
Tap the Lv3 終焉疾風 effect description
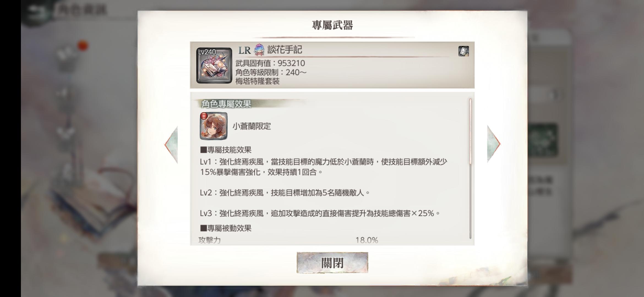tap(320, 213)
